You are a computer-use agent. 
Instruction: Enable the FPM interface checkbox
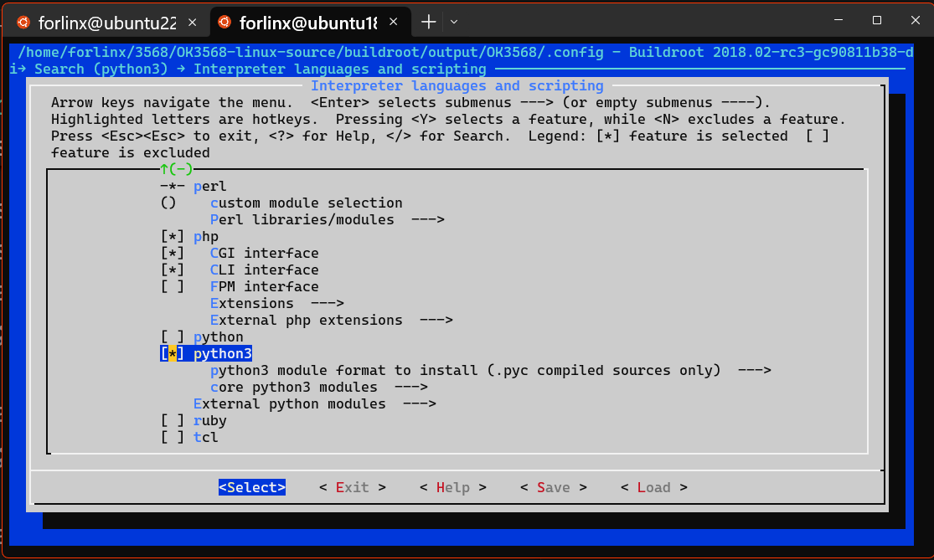pyautogui.click(x=173, y=286)
